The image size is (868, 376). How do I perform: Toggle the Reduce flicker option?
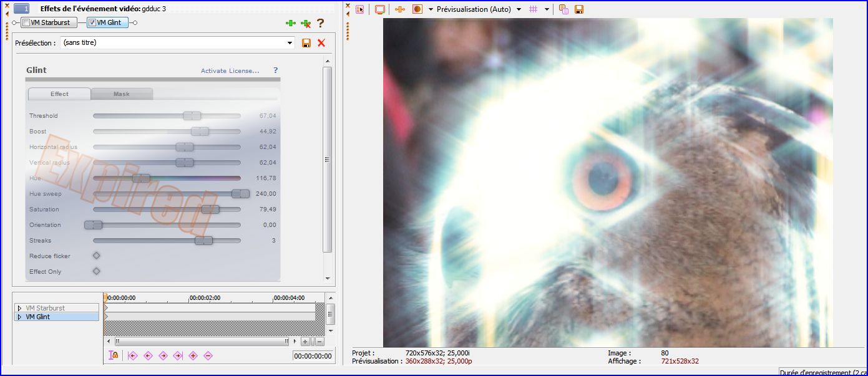[x=96, y=256]
